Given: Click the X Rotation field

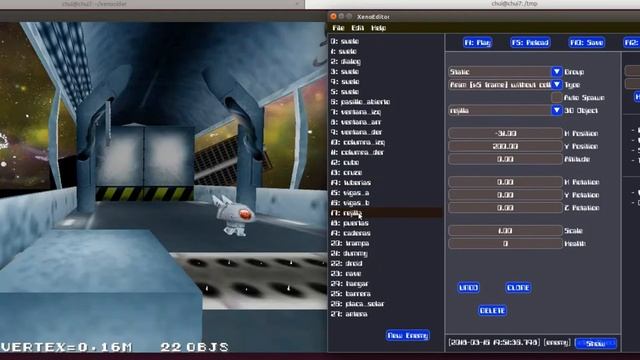Looking at the screenshot, I should click(x=505, y=182).
